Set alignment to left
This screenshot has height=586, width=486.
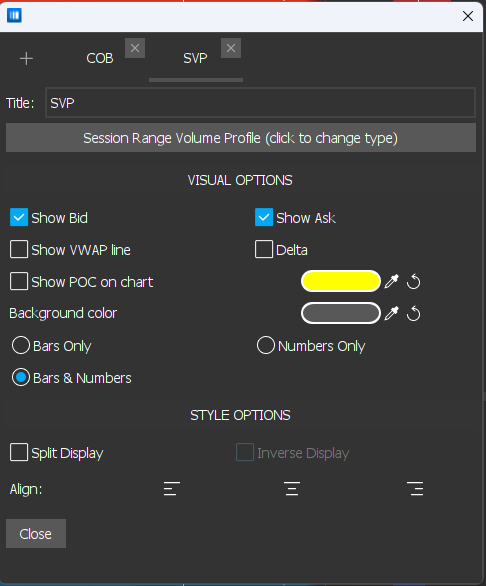172,488
